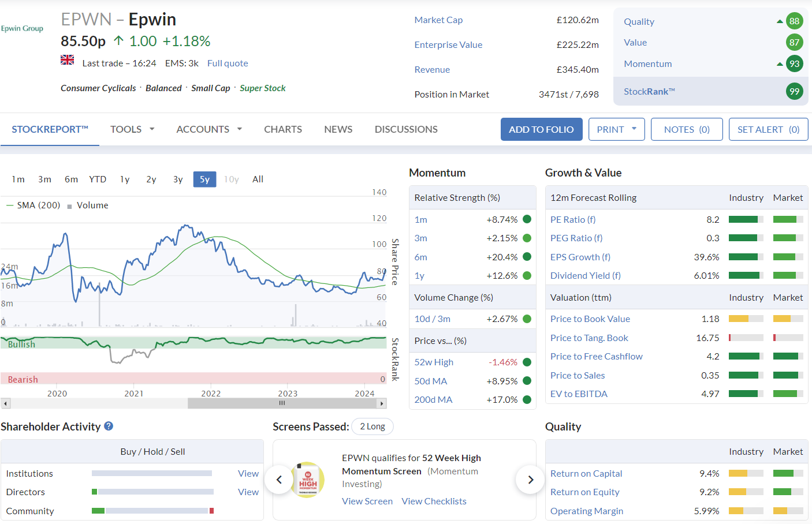The height and width of the screenshot is (524, 812).
Task: Select the 5y chart range
Action: point(205,179)
